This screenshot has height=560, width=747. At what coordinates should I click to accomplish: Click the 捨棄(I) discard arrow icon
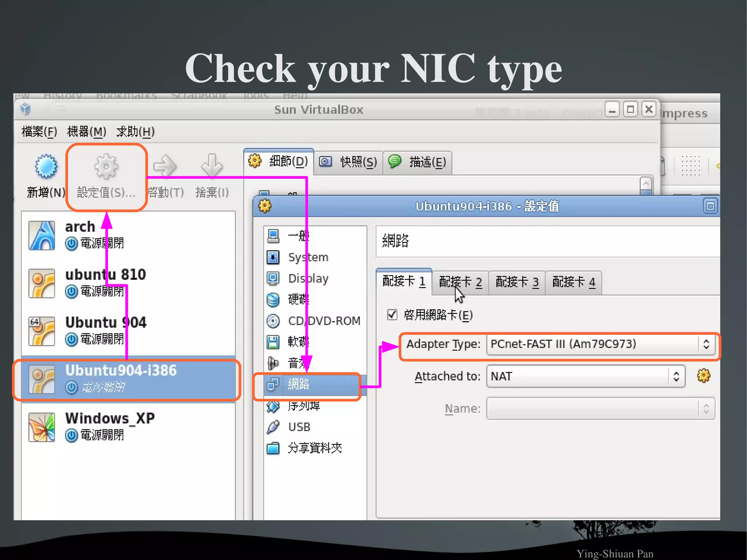212,166
